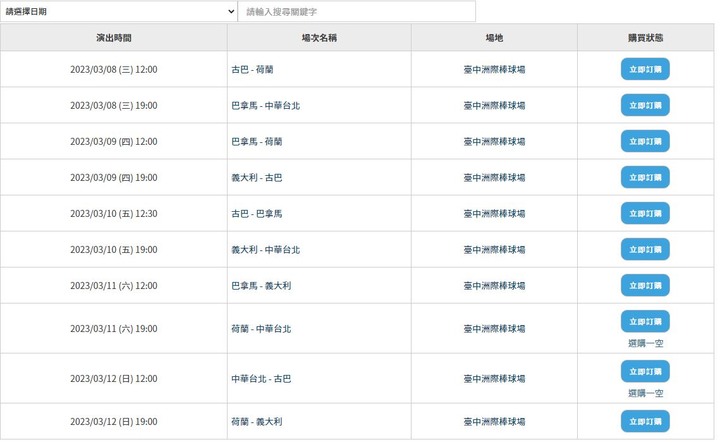
Task: Click the 購買狀態 column header
Action: (645, 38)
